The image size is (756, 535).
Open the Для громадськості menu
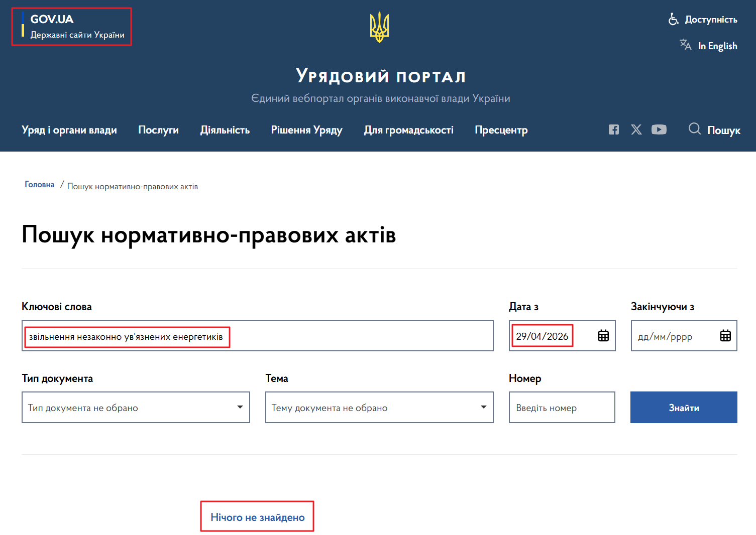pyautogui.click(x=408, y=130)
